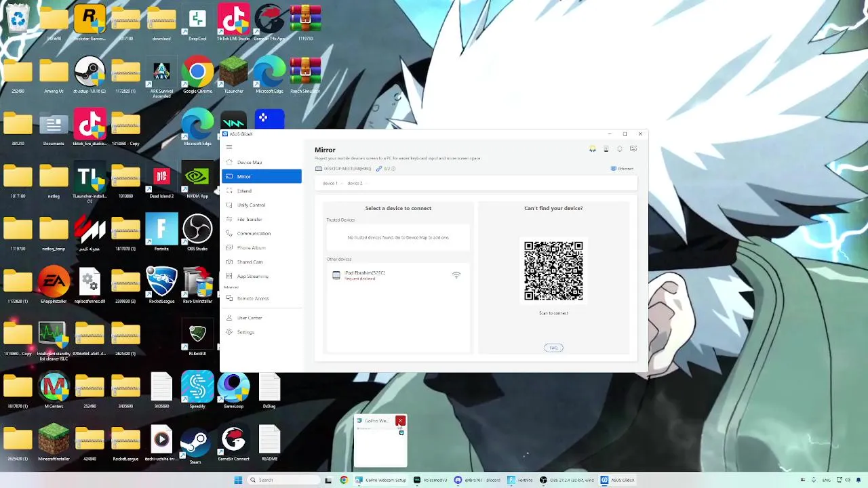868x488 pixels.
Task: Switch to GoPro Webcam Setup taskbar item
Action: (381, 480)
